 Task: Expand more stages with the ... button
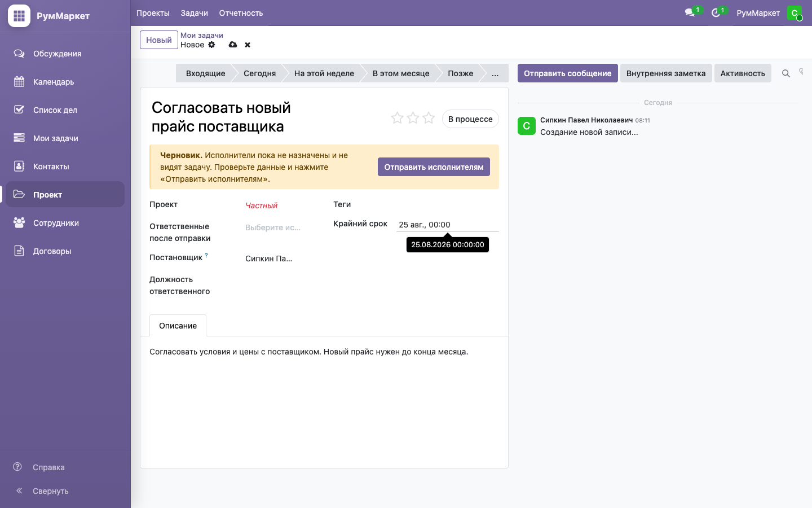[495, 73]
